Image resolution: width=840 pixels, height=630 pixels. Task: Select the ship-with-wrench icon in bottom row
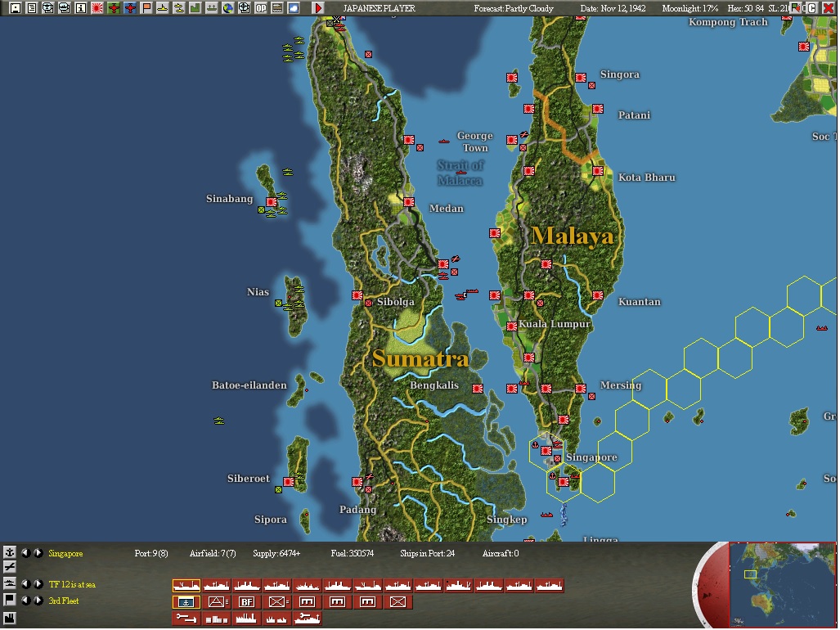pyautogui.click(x=307, y=619)
